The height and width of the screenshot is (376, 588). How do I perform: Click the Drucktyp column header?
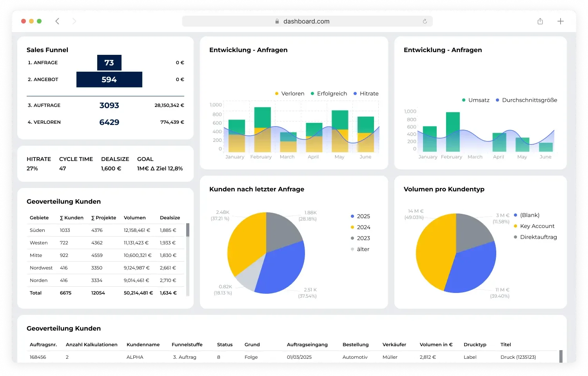[x=475, y=345]
